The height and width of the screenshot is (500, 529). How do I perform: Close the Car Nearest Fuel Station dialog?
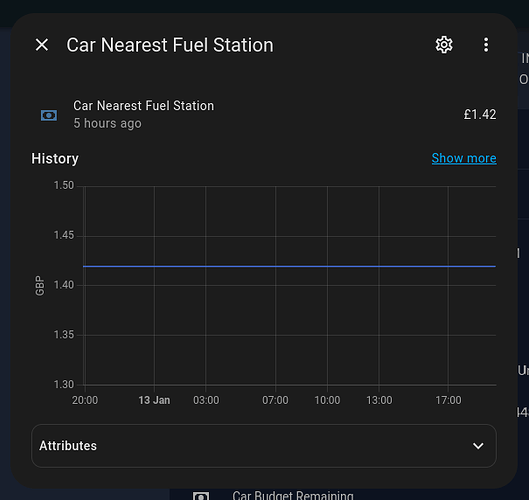pyautogui.click(x=42, y=45)
